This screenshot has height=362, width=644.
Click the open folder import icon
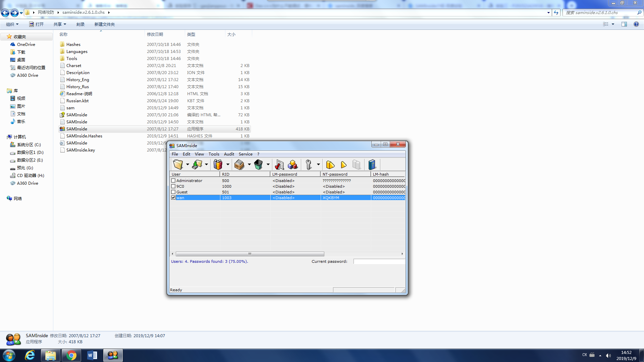coord(178,165)
